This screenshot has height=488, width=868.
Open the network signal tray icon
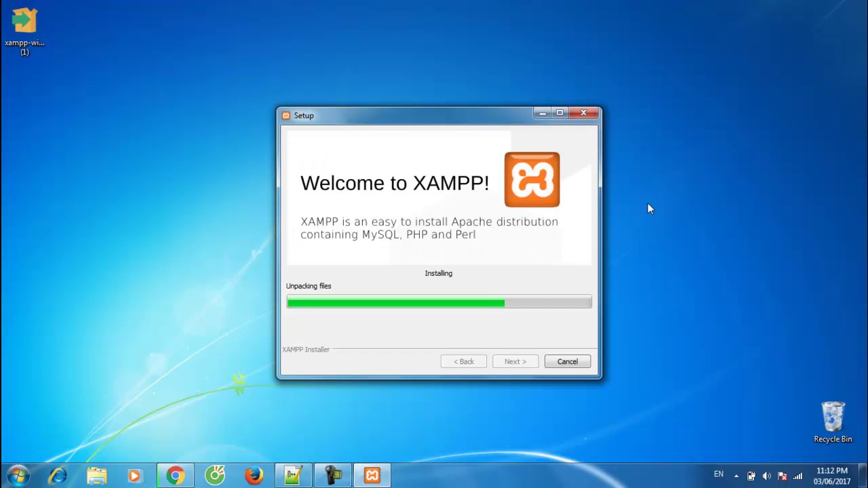coord(798,476)
